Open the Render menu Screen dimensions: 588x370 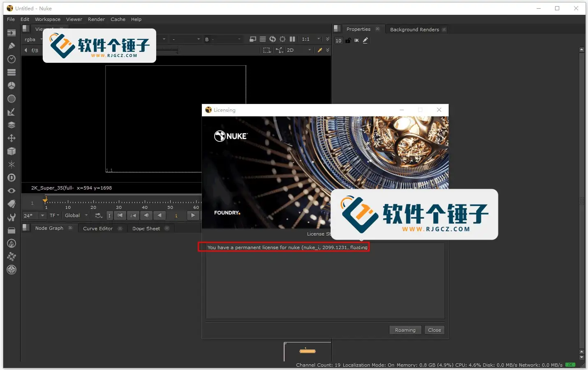[96, 19]
